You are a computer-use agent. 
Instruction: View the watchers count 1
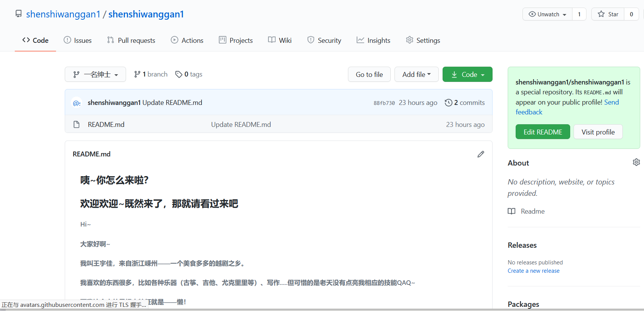[x=579, y=14]
